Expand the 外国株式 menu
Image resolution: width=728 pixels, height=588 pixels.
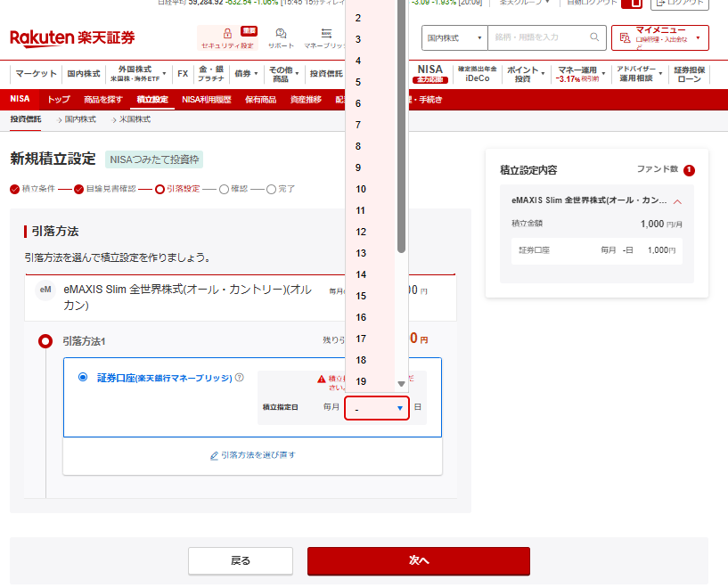coord(138,74)
